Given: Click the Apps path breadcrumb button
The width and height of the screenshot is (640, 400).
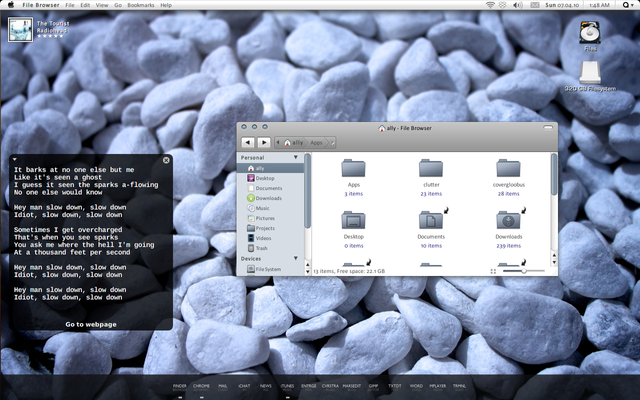Looking at the screenshot, I should click(x=316, y=143).
